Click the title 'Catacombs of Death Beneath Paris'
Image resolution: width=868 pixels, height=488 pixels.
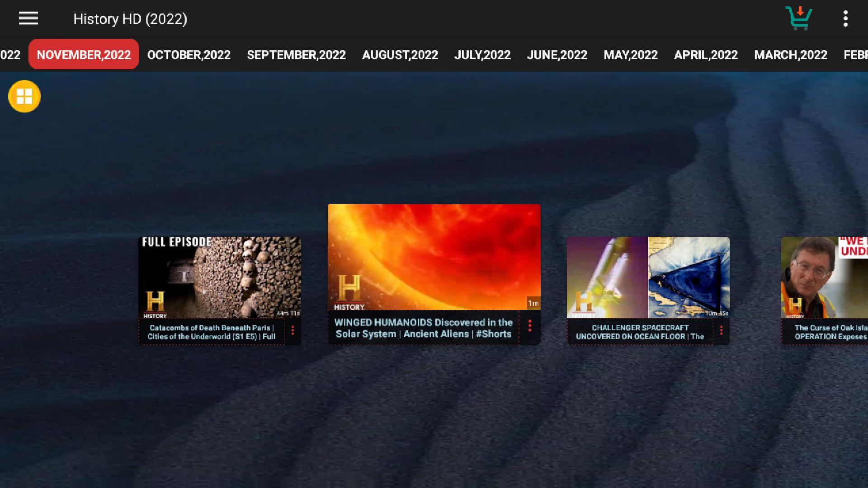click(x=212, y=332)
